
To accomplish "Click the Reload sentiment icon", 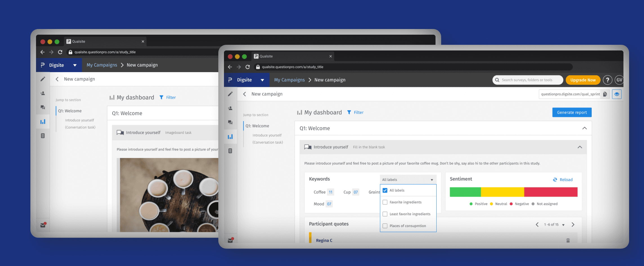I will (x=555, y=180).
